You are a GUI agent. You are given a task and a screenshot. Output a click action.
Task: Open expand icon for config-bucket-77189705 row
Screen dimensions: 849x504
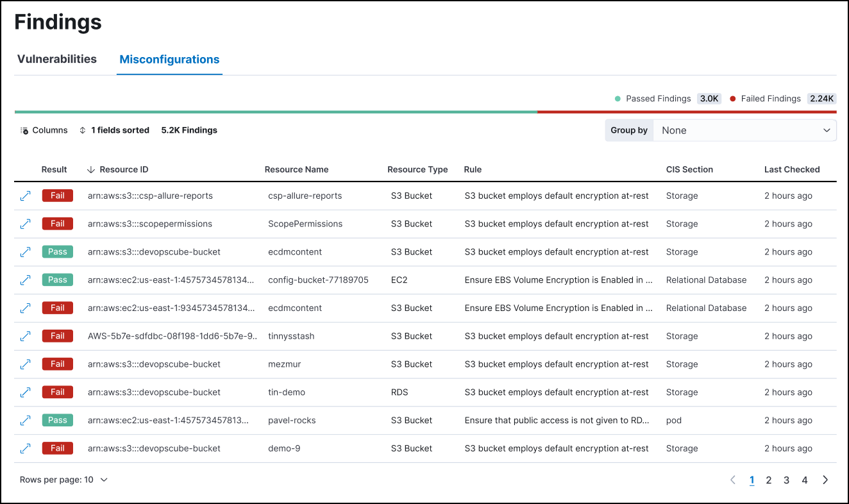(26, 280)
